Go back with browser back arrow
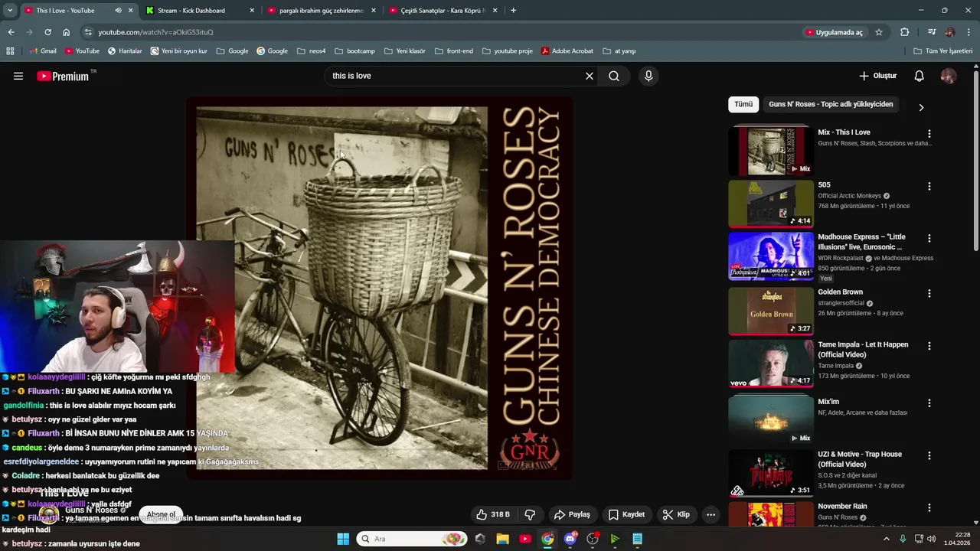The width and height of the screenshot is (980, 551). [x=11, y=32]
